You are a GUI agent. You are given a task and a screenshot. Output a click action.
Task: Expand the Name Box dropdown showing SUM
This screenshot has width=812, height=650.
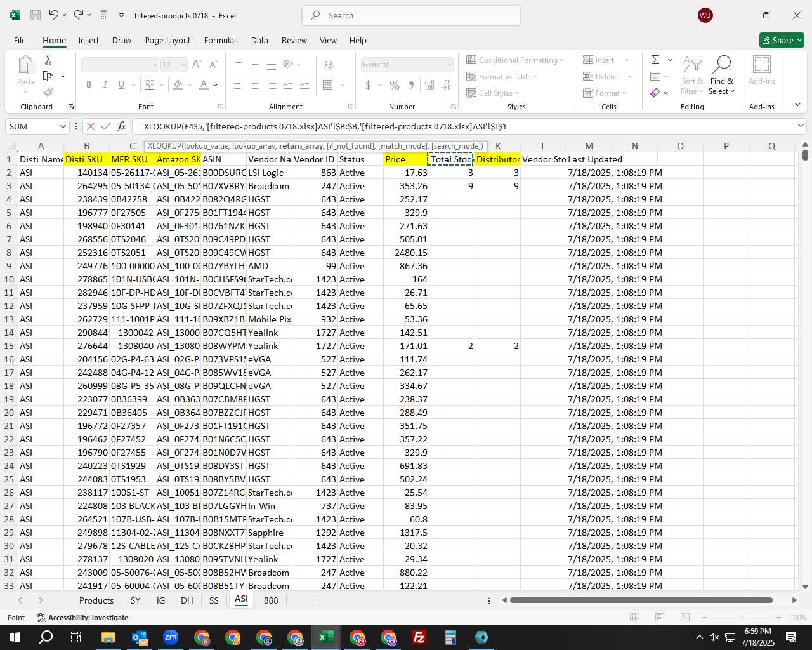(62, 126)
